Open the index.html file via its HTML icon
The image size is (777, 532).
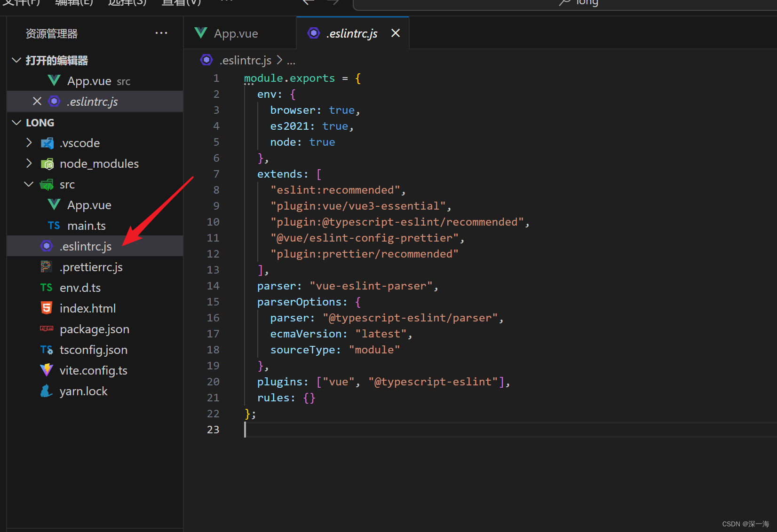pyautogui.click(x=46, y=308)
